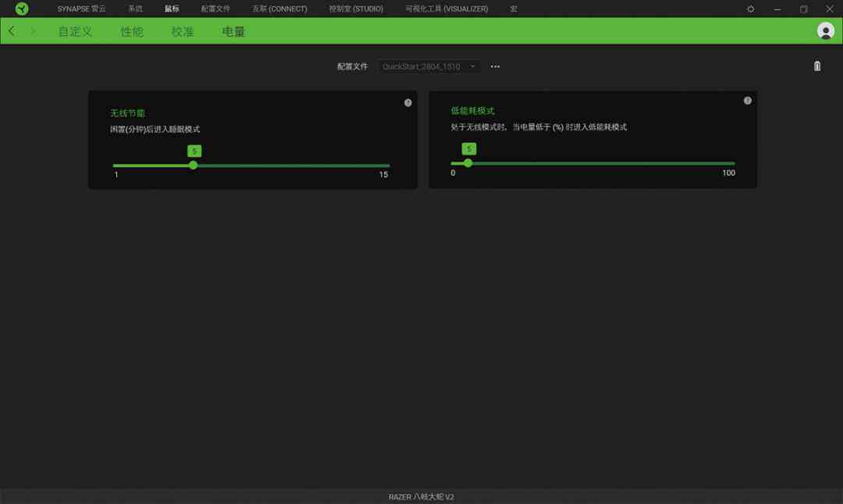Go to 互联 (CONNECT) module
843x504 pixels.
[279, 9]
